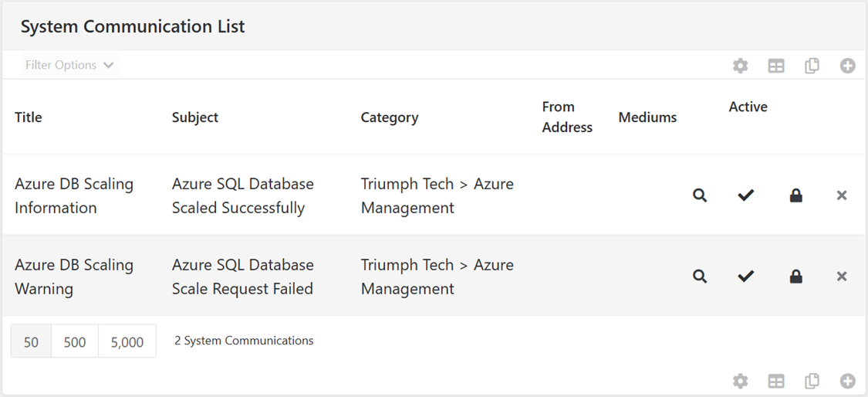The height and width of the screenshot is (397, 868).
Task: Add new communication using top plus icon
Action: (x=847, y=66)
